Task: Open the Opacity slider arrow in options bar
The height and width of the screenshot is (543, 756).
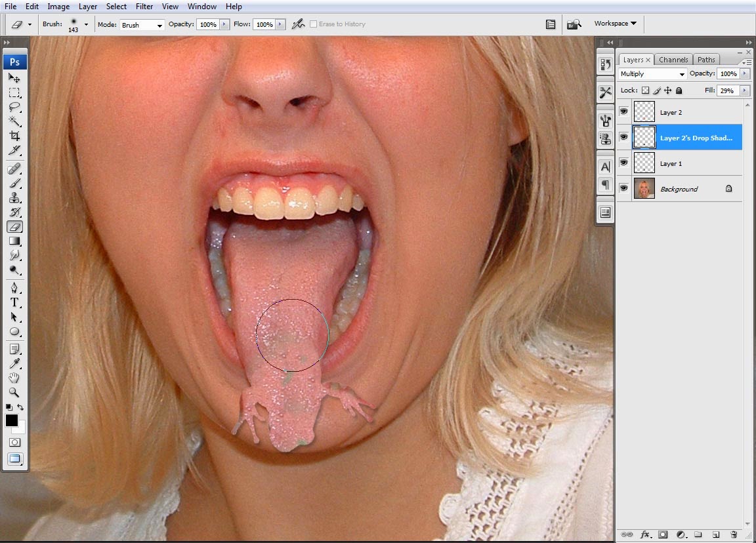Action: 224,24
